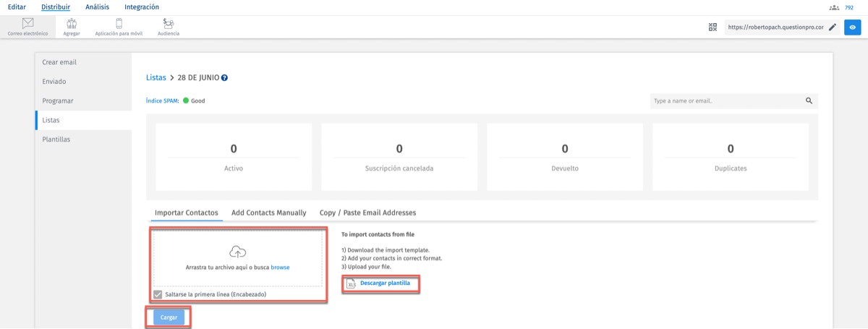The image size is (868, 329).
Task: Click the search magnifier icon
Action: pyautogui.click(x=809, y=101)
